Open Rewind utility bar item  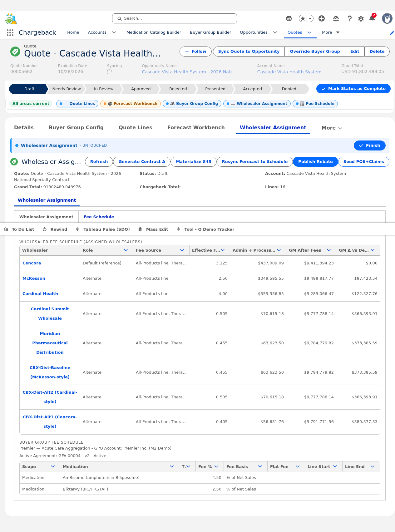(55, 229)
